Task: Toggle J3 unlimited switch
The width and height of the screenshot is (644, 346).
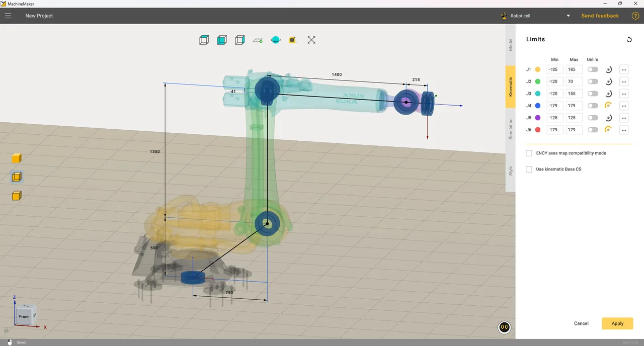Action: pyautogui.click(x=593, y=94)
